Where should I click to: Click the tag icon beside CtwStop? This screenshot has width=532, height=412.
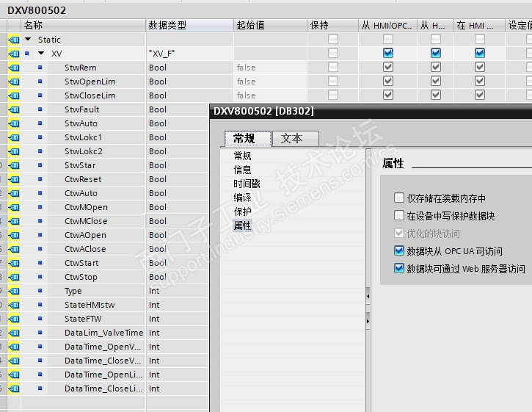point(14,277)
